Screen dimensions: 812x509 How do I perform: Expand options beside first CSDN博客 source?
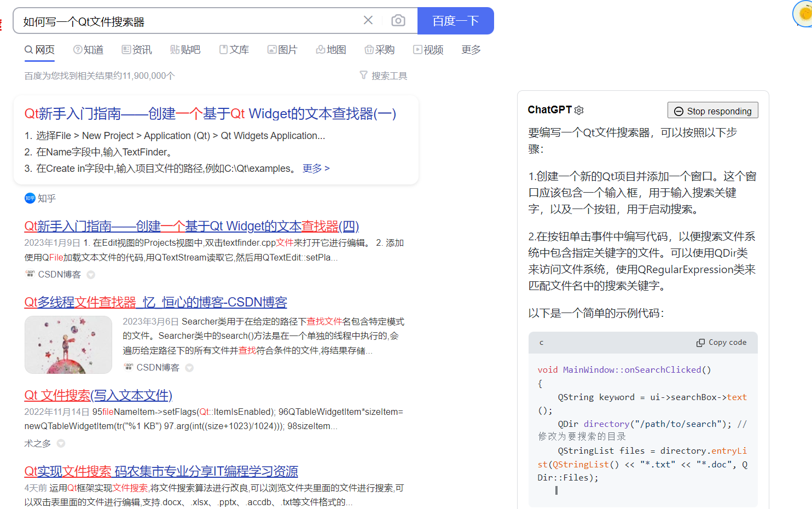click(x=91, y=275)
